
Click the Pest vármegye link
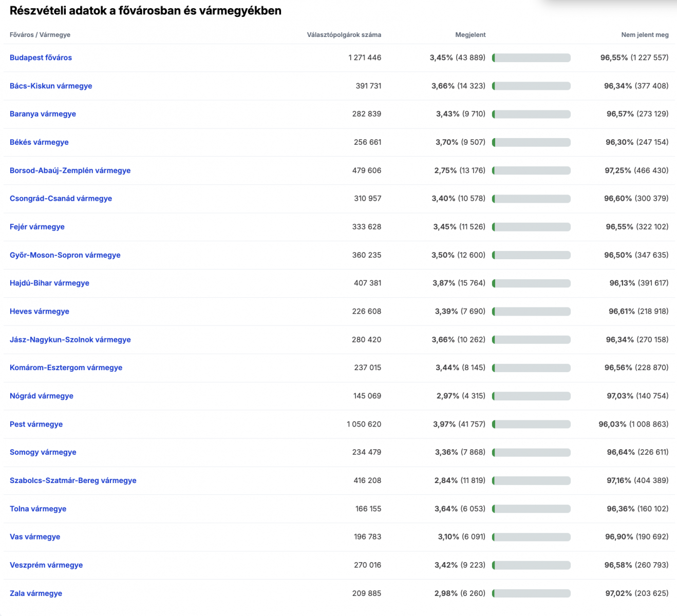click(36, 424)
